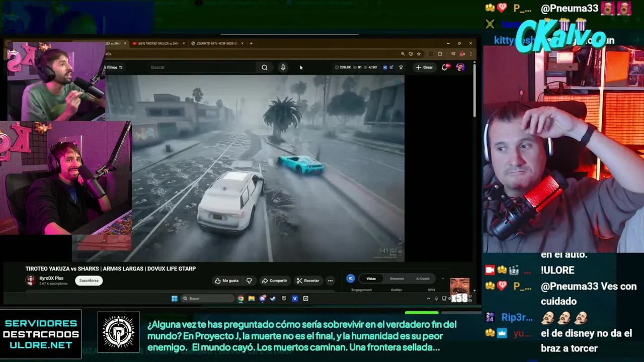
Task: Bookmark this page with the star icon
Action: (419, 54)
